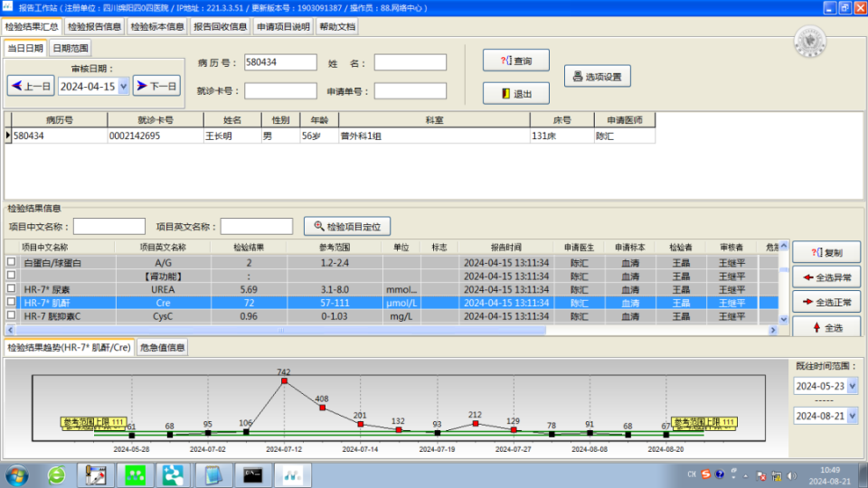Select the active report workstation taskbar icon
868x488 pixels.
coord(292,475)
